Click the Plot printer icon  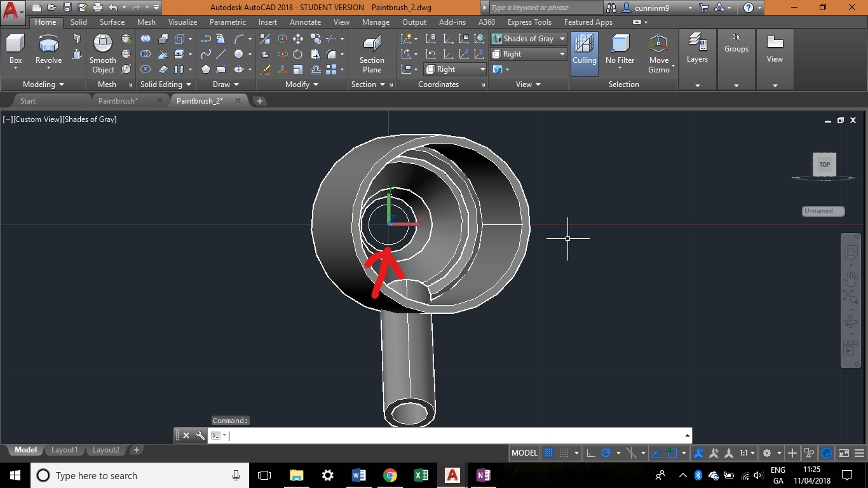[x=98, y=8]
